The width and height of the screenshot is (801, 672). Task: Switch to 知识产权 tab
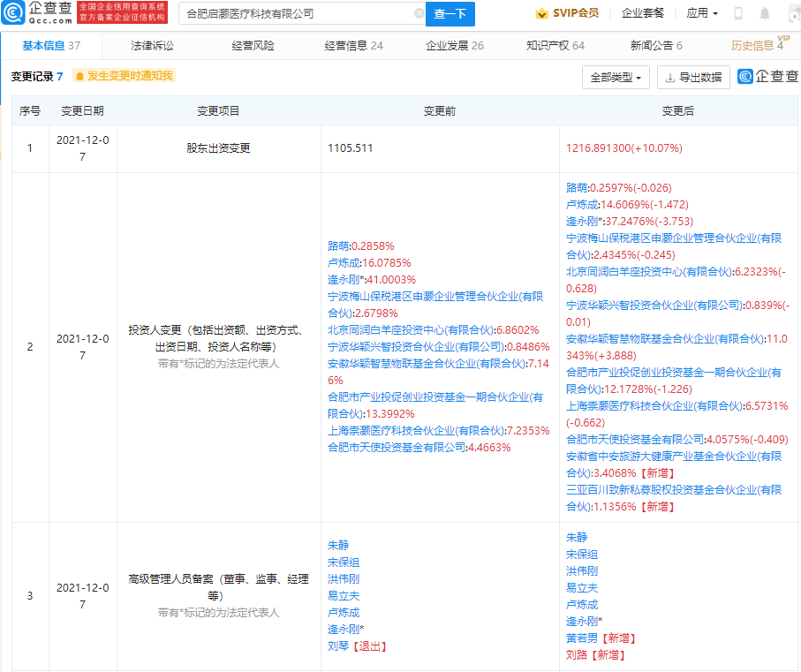555,45
